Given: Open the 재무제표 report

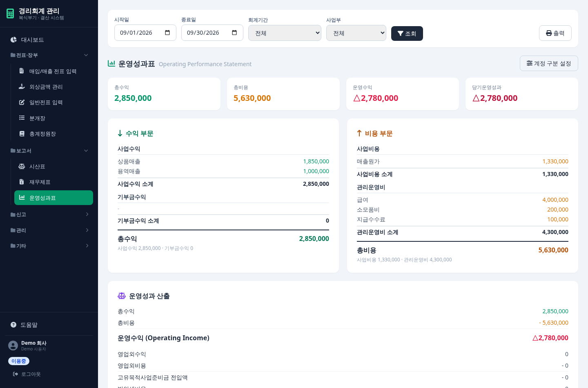Looking at the screenshot, I should [x=53, y=182].
